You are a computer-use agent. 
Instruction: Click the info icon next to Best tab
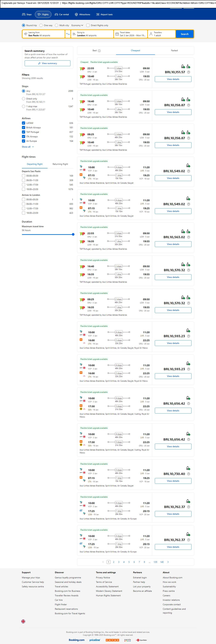(x=99, y=51)
